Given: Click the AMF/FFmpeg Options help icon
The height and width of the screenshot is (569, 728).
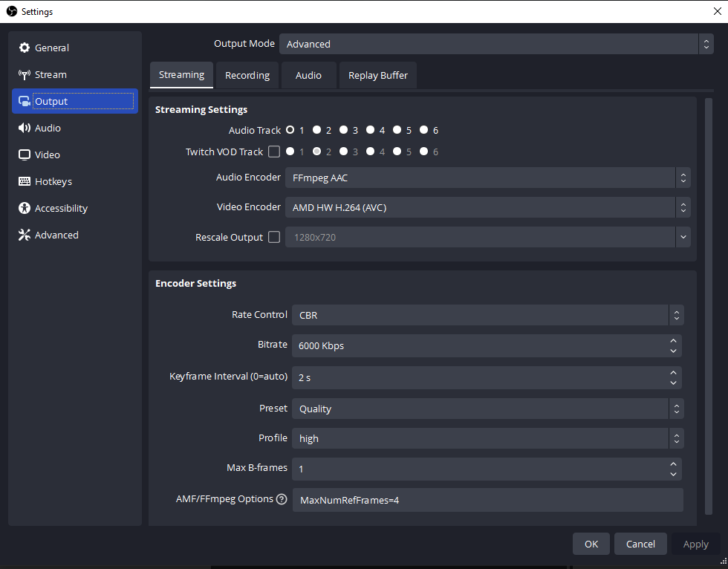Looking at the screenshot, I should click(282, 499).
